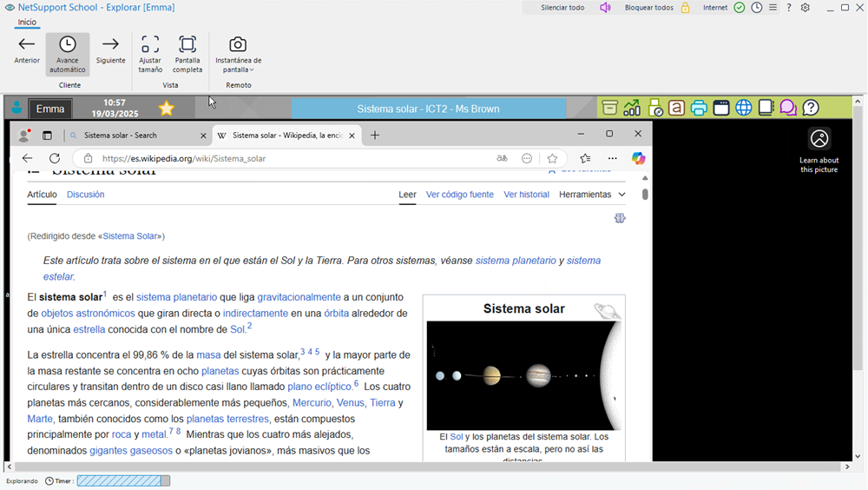This screenshot has width=868, height=490.
Task: Open the hamburger menu in title bar
Action: click(773, 8)
